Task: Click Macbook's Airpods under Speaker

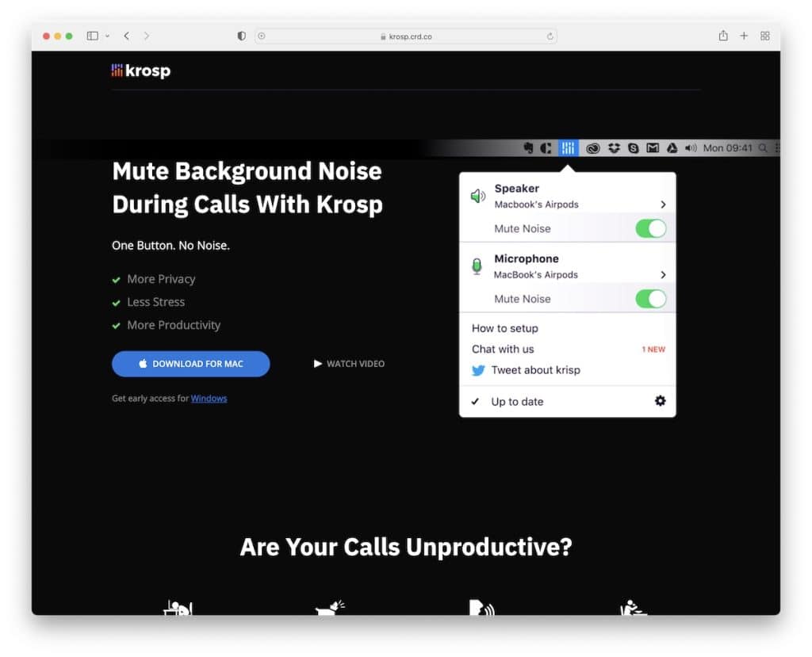Action: (536, 204)
